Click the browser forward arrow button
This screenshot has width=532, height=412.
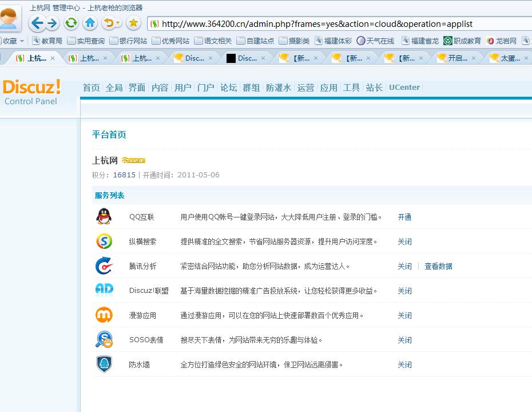(52, 23)
